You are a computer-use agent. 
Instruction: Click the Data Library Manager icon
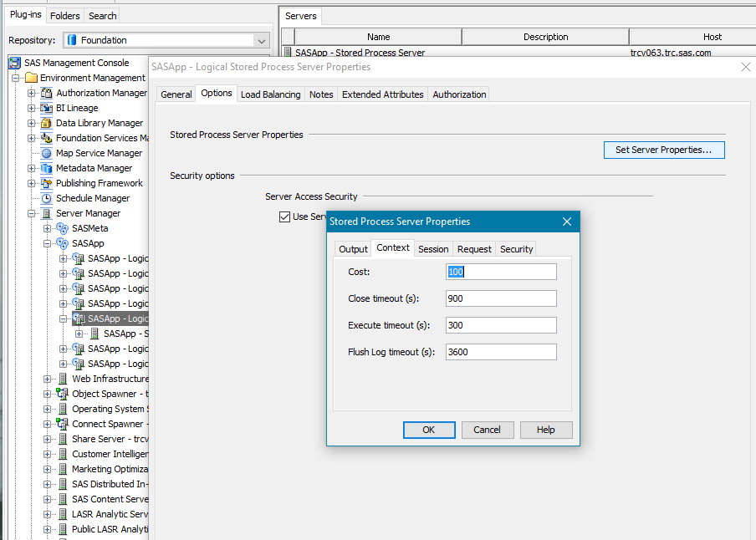tap(47, 123)
